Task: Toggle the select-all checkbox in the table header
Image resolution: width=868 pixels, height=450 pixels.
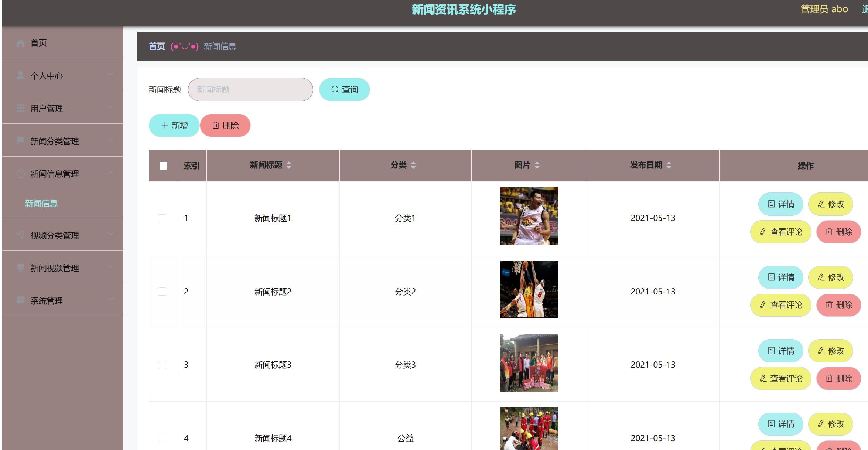Action: point(163,166)
